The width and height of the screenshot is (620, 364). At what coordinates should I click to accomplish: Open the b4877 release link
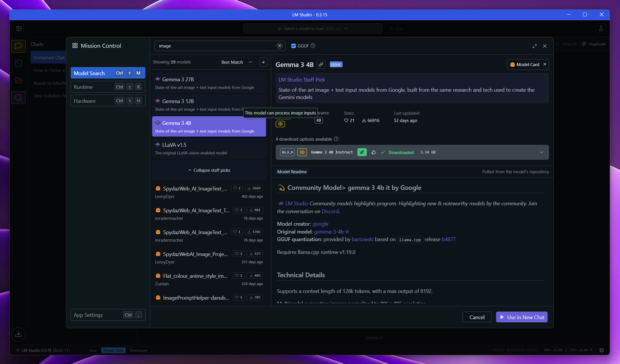tap(449, 239)
